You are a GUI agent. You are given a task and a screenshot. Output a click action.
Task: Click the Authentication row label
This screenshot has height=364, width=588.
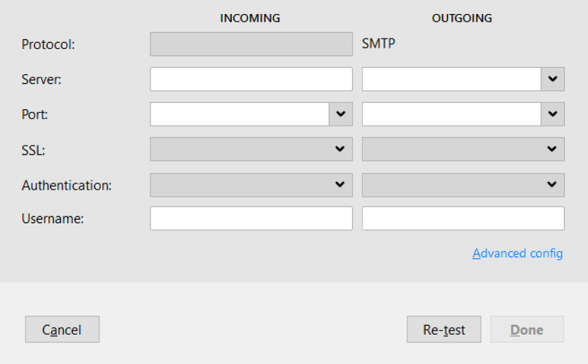pyautogui.click(x=66, y=185)
